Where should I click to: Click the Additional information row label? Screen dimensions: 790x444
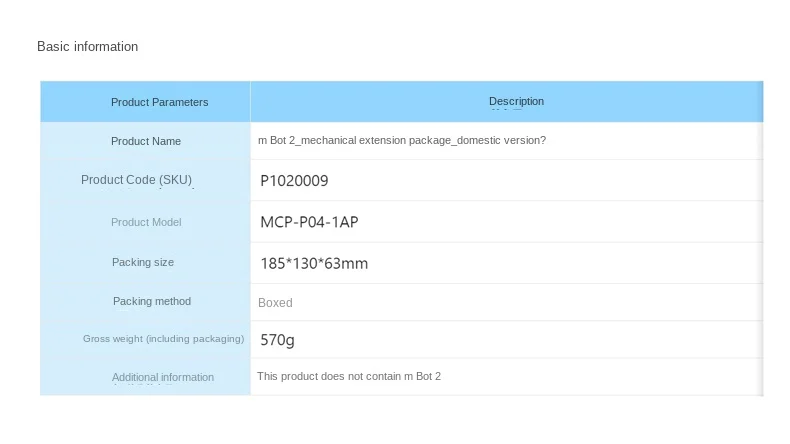(163, 377)
